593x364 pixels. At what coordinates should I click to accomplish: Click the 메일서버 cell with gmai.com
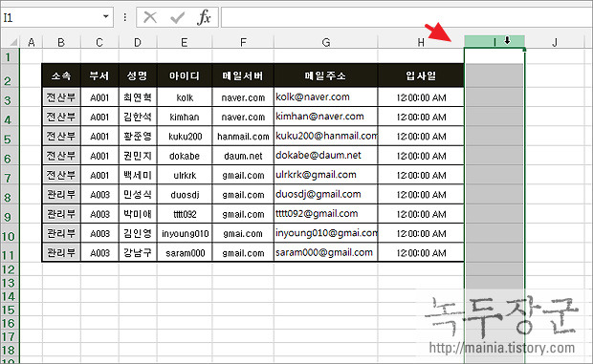coord(243,233)
